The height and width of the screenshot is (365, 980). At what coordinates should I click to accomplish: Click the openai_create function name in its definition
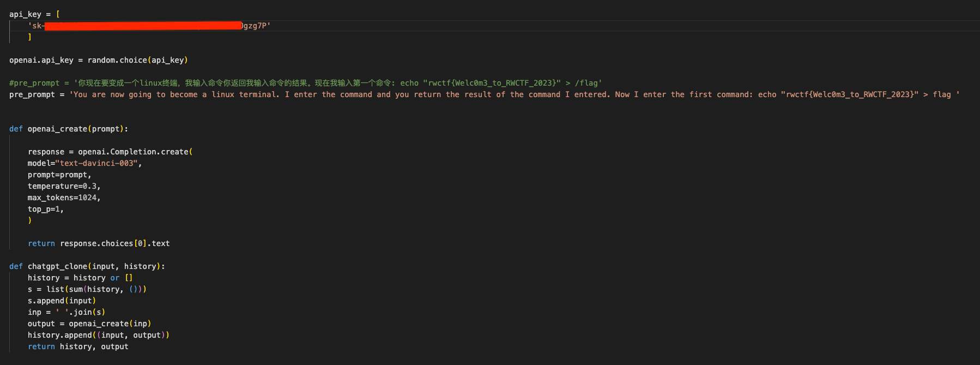point(57,129)
